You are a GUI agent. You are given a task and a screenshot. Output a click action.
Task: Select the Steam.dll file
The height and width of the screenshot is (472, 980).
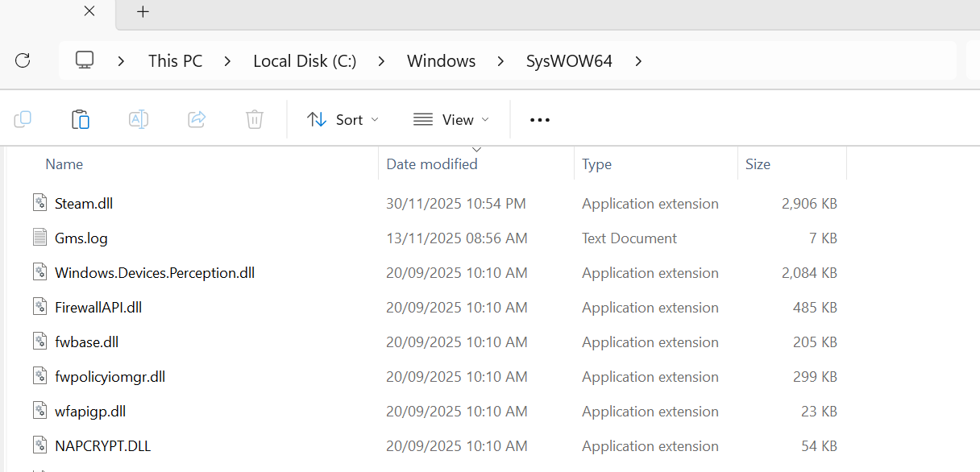point(84,204)
